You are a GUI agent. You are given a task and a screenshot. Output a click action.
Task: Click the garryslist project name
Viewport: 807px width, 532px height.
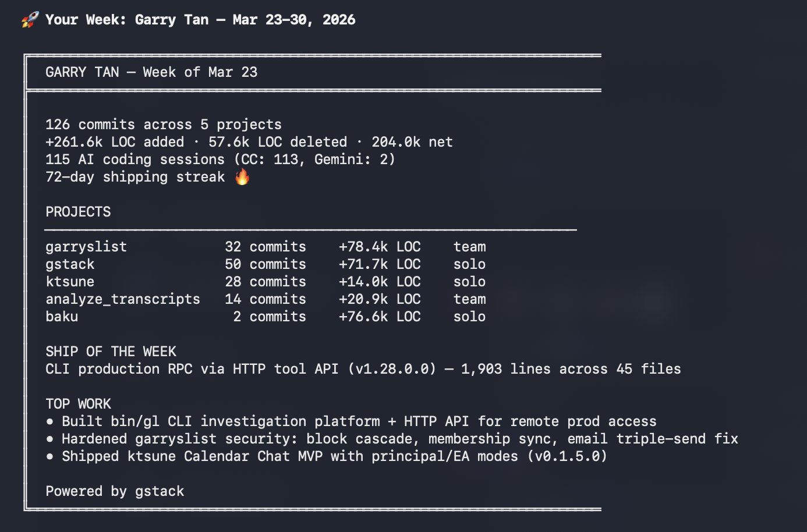86,247
